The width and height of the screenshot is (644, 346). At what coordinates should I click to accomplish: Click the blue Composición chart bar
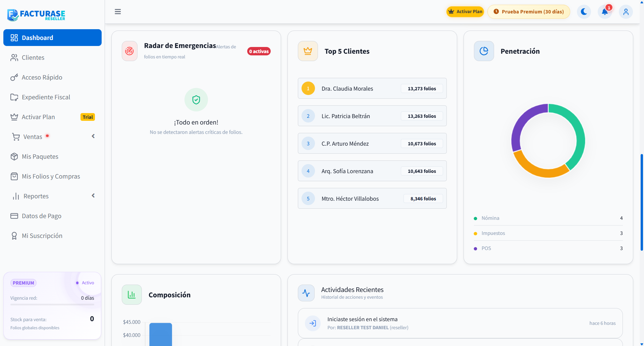click(x=161, y=334)
